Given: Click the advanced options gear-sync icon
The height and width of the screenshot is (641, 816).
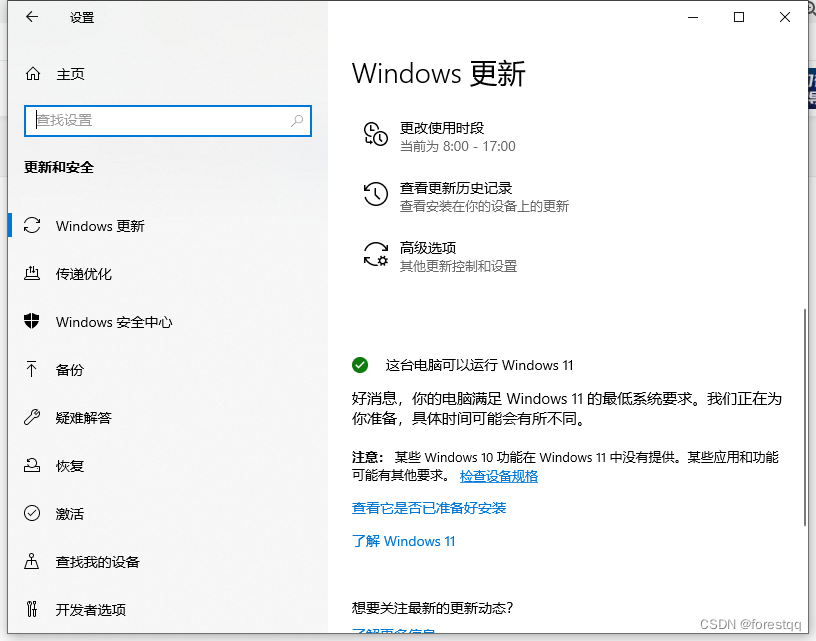Looking at the screenshot, I should click(x=375, y=254).
